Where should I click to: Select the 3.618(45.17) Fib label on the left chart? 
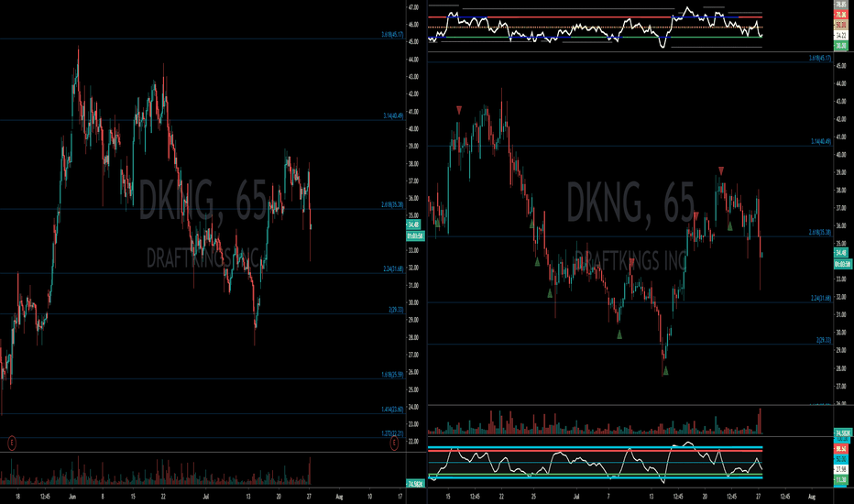tap(392, 34)
